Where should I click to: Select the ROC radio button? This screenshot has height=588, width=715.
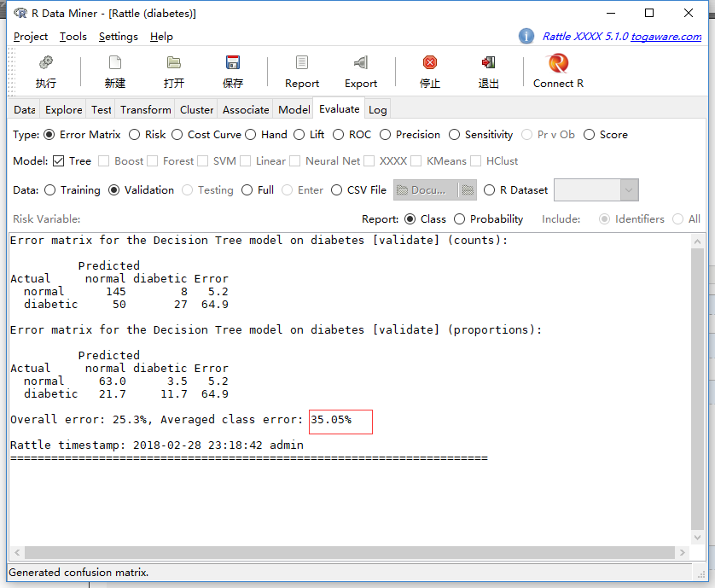coord(339,135)
